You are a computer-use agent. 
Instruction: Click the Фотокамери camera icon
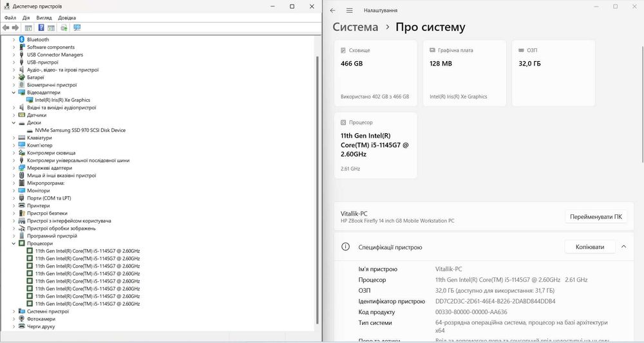coord(22,319)
